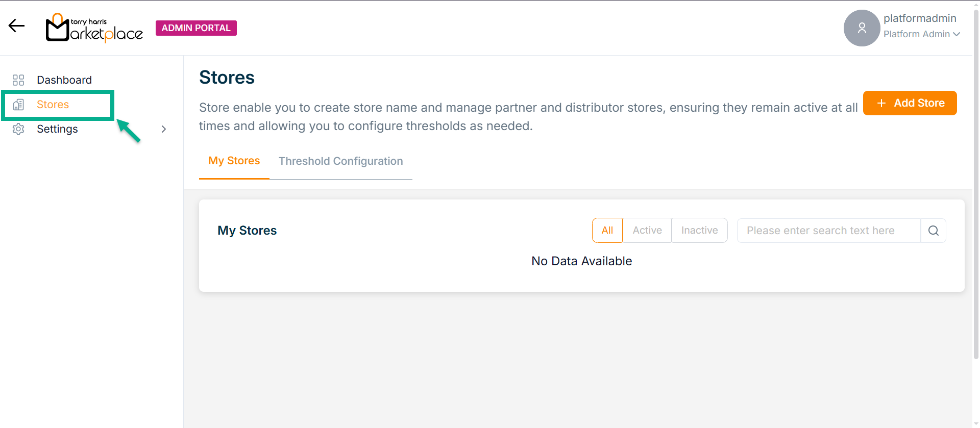The image size is (980, 428).
Task: Click the Torry Harris Marketplace logo
Action: pyautogui.click(x=94, y=28)
